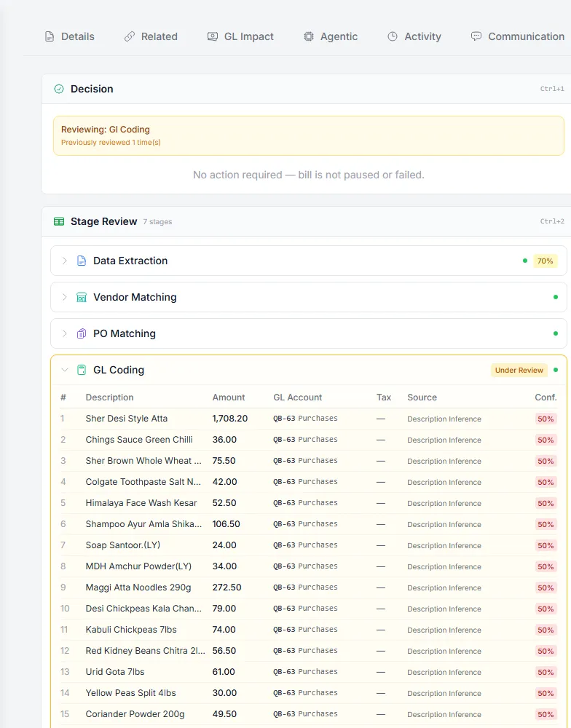Select the Agentic tab
The width and height of the screenshot is (571, 728).
(331, 36)
